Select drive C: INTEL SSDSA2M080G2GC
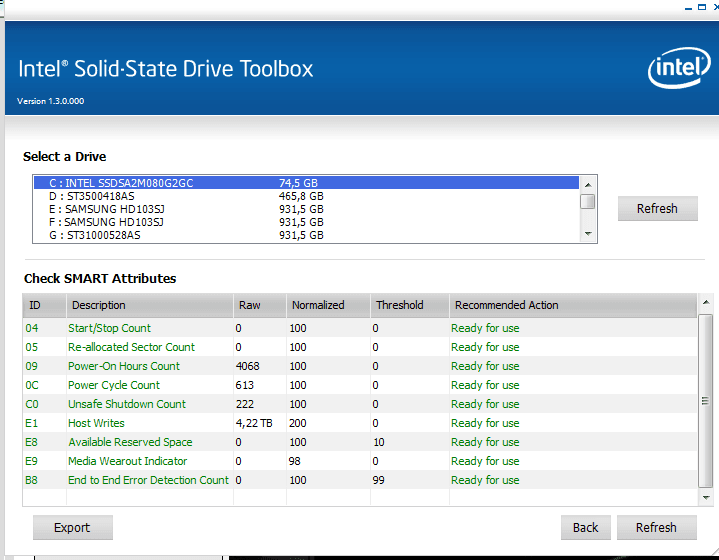This screenshot has height=560, width=719. tap(306, 183)
